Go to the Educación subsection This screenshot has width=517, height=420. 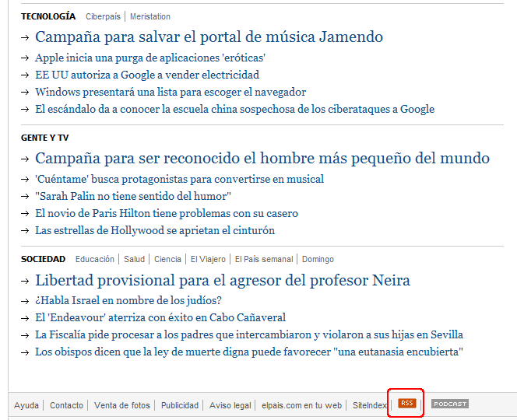tap(95, 259)
